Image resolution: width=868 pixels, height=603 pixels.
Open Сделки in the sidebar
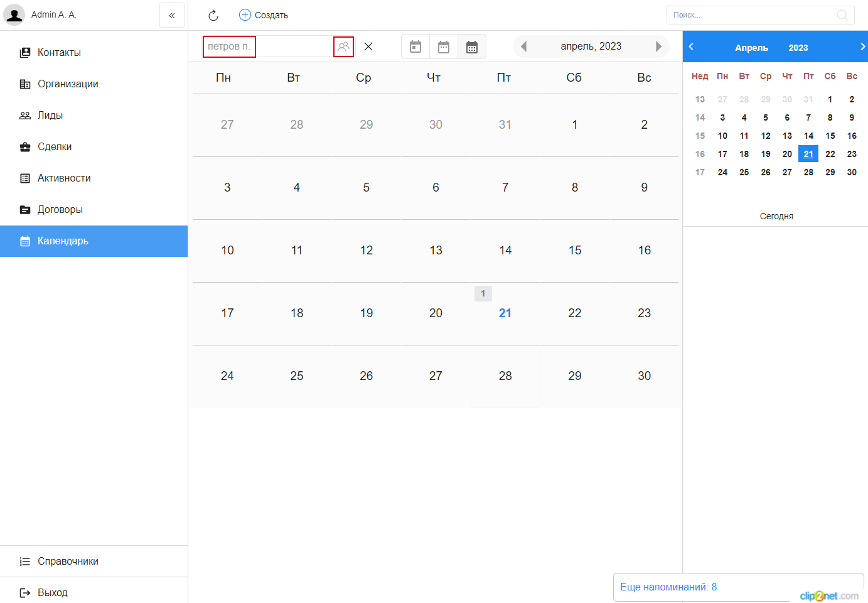tap(94, 147)
